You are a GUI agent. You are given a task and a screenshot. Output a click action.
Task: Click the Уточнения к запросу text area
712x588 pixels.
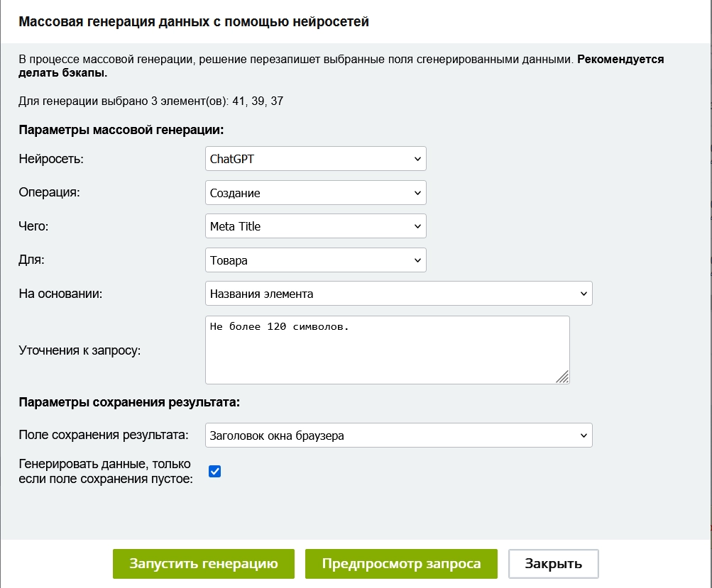pos(387,350)
